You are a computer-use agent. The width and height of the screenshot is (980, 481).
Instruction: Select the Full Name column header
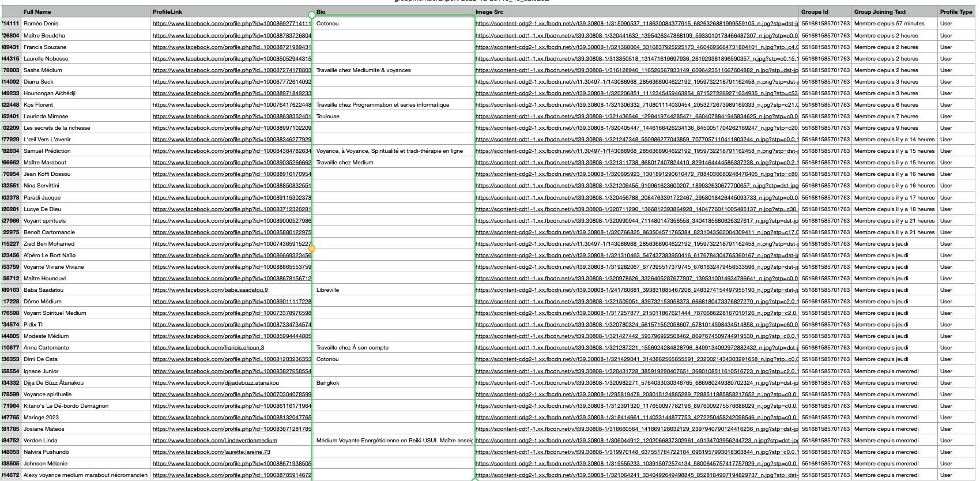pyautogui.click(x=85, y=12)
